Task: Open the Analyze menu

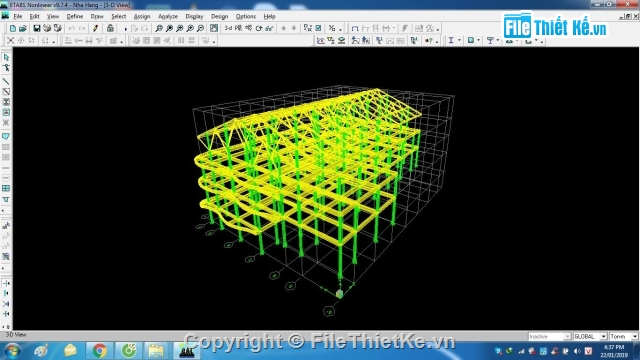Action: [x=168, y=16]
